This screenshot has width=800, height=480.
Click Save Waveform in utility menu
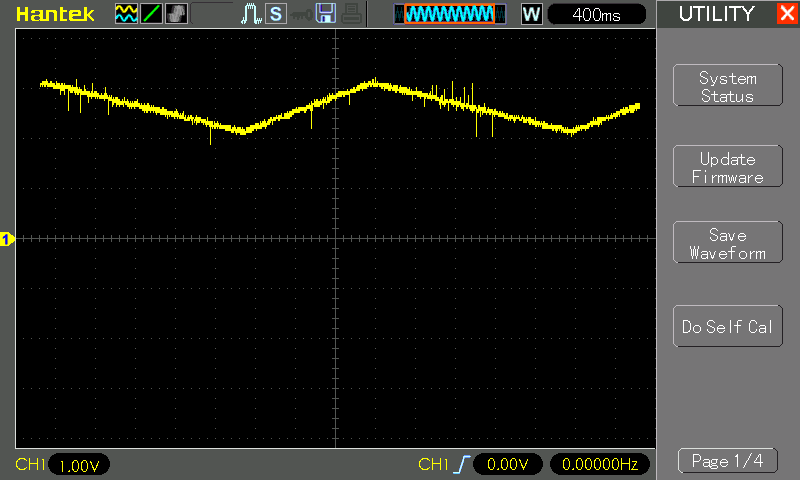point(727,244)
